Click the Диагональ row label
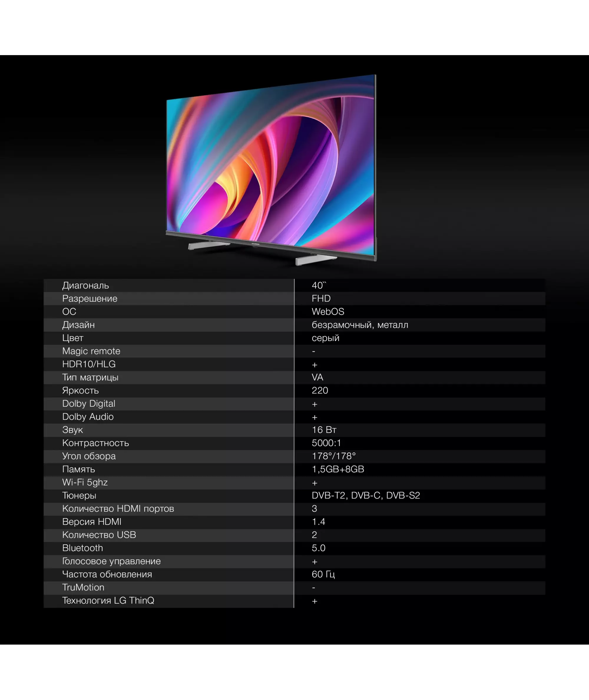Image resolution: width=589 pixels, height=700 pixels. click(85, 285)
